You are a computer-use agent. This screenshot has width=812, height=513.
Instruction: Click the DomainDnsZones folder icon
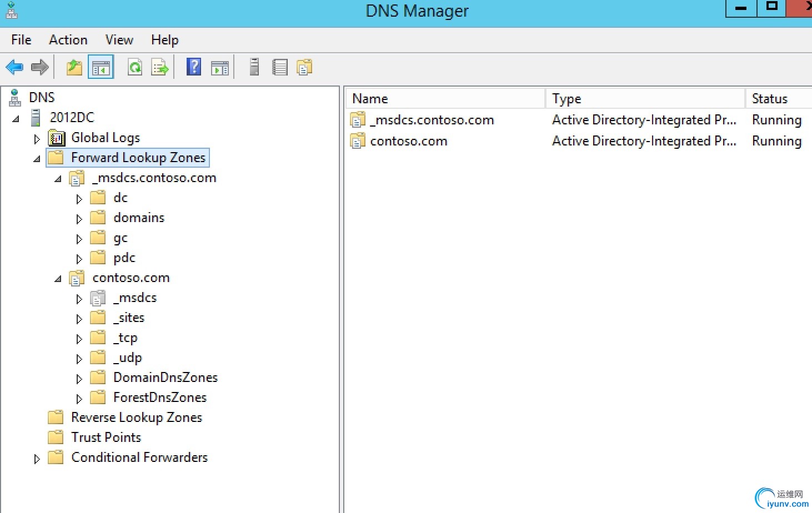click(x=98, y=378)
